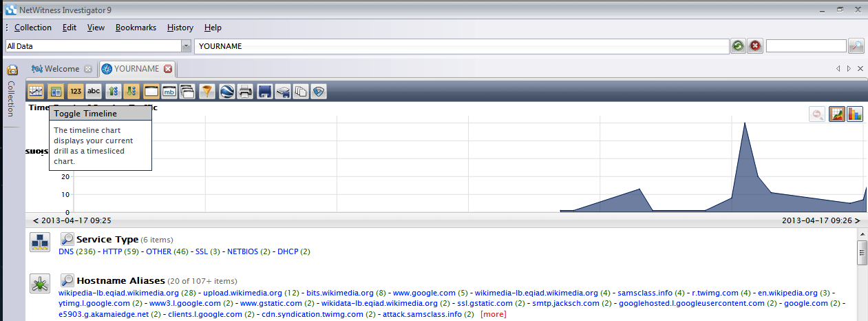Click the stacked windows packet-count icon
The width and height of the screenshot is (868, 321).
(x=187, y=91)
